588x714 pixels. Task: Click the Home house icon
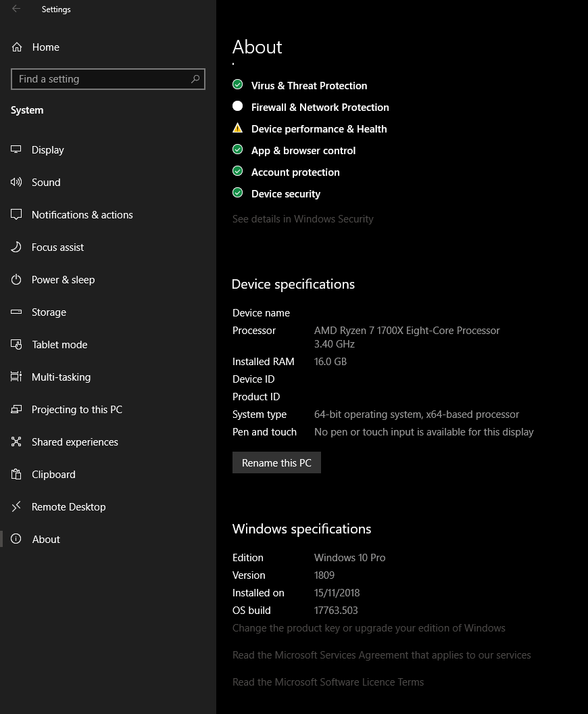(17, 47)
